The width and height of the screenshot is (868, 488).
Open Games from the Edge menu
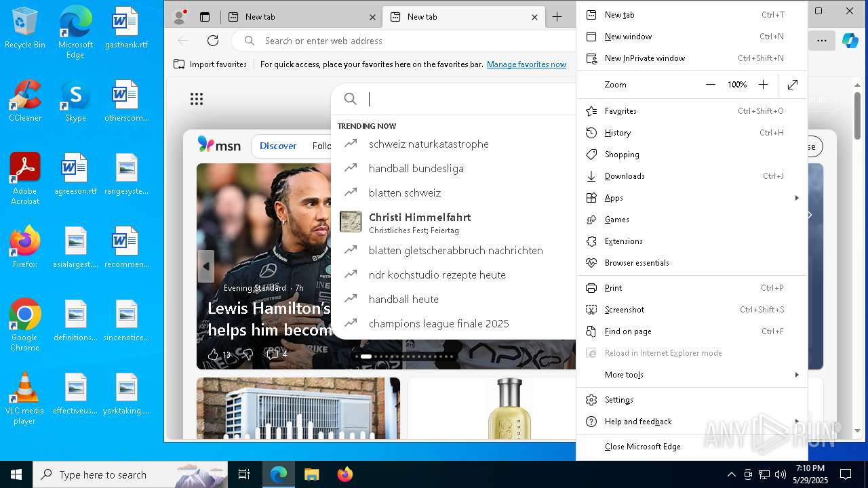(x=692, y=220)
